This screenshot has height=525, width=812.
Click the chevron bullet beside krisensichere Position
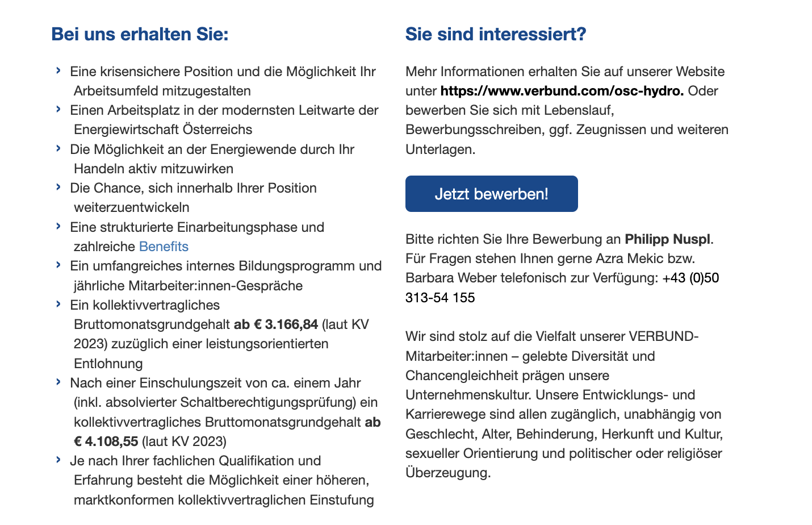click(x=58, y=70)
